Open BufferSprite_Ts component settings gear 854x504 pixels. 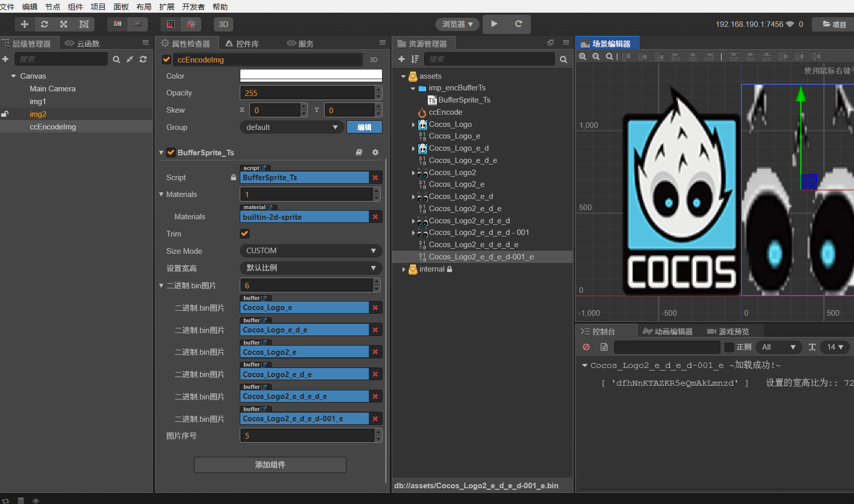tap(375, 152)
